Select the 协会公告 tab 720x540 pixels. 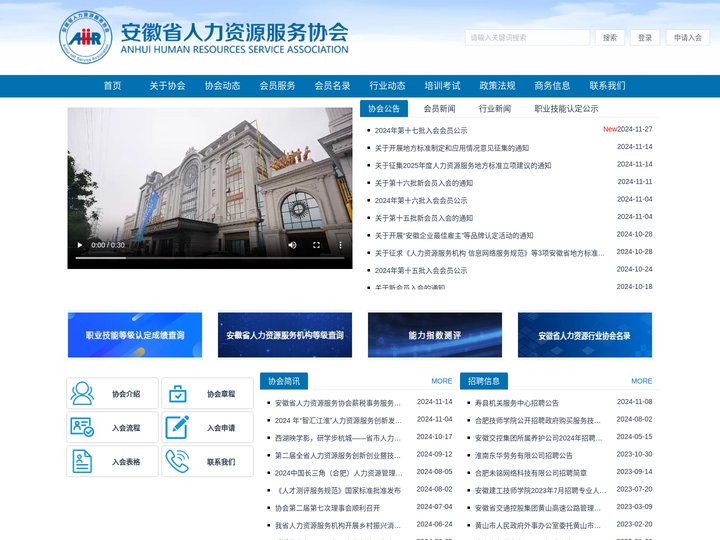(x=384, y=109)
